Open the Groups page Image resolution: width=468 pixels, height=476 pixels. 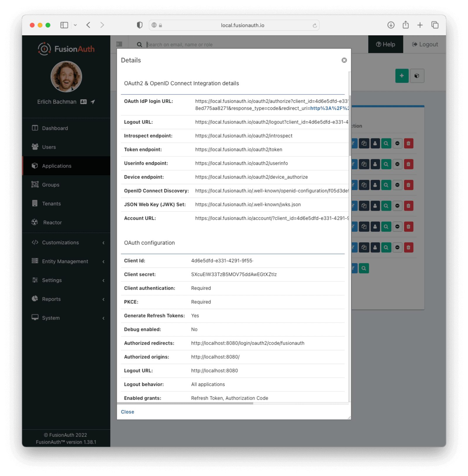click(66, 185)
